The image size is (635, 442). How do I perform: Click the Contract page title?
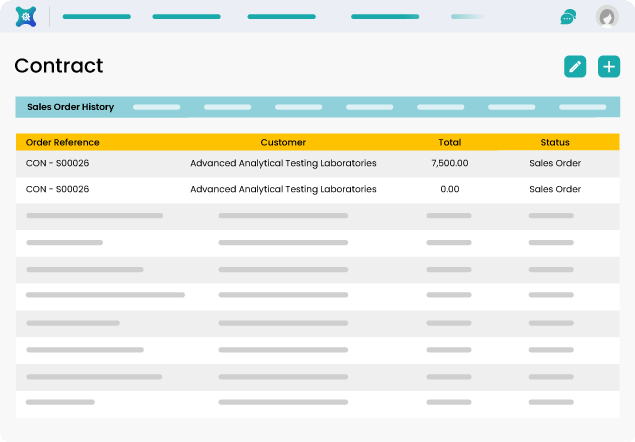59,66
